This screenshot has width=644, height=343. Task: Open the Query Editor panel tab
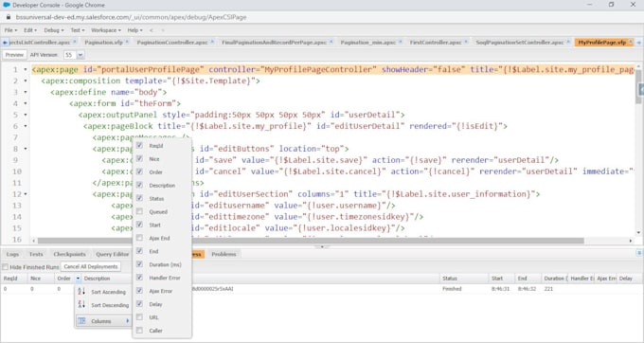coord(112,254)
